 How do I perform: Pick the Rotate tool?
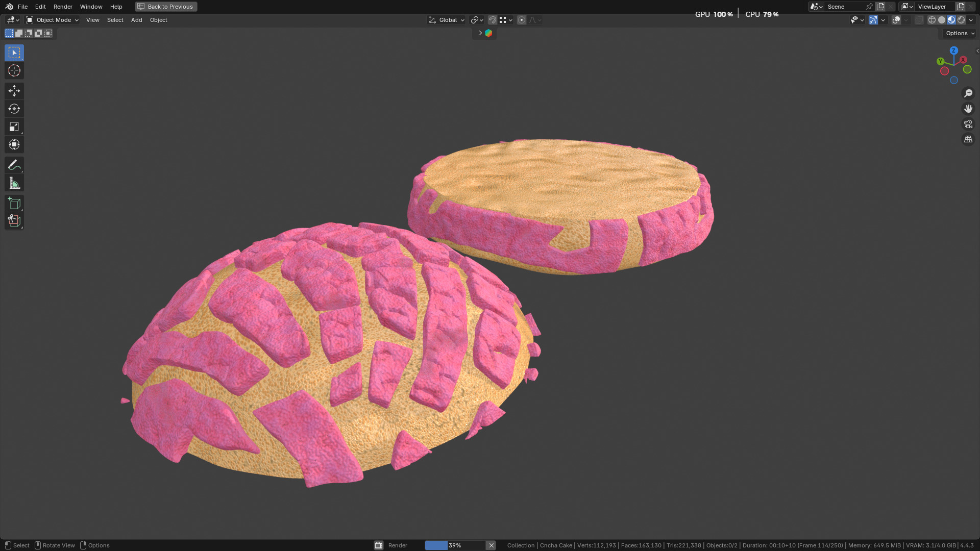(x=14, y=109)
